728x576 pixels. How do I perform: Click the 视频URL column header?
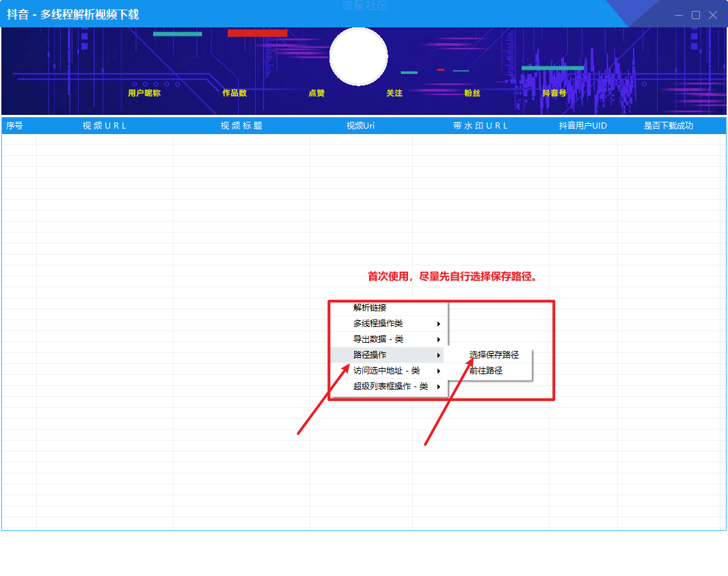pyautogui.click(x=105, y=126)
